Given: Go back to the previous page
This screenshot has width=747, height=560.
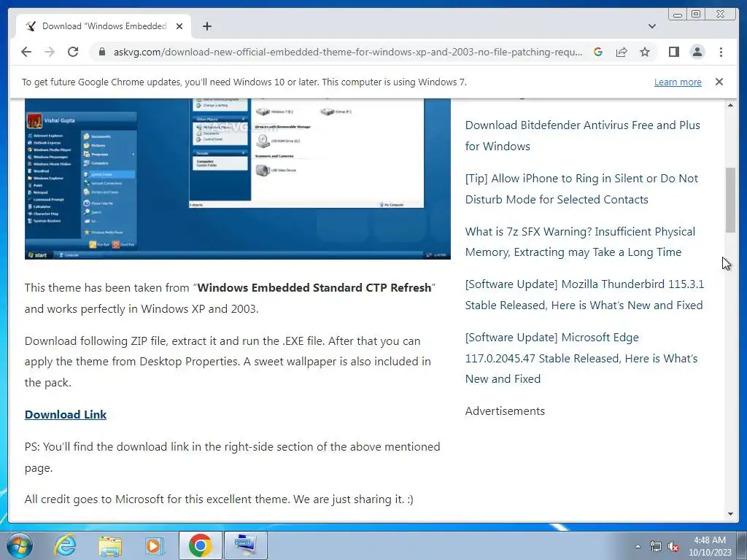Looking at the screenshot, I should 26,52.
